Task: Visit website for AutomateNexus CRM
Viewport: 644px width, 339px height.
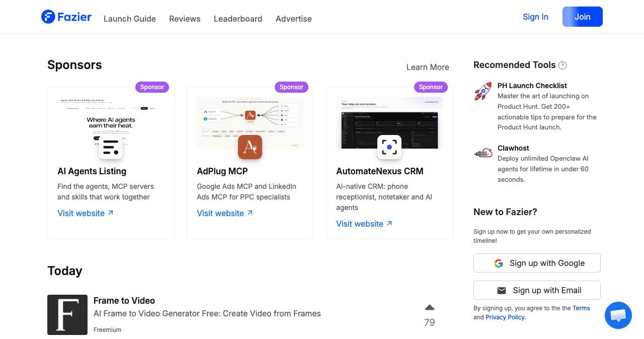Action: (x=364, y=224)
